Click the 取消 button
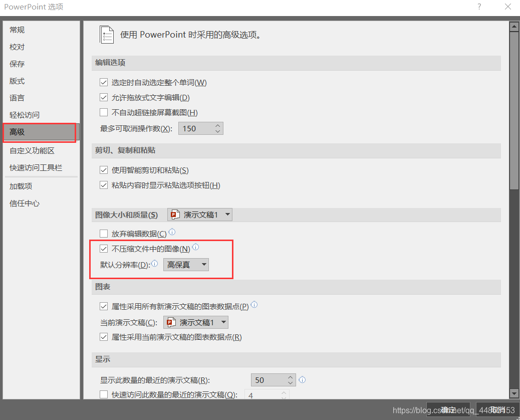 click(x=497, y=410)
